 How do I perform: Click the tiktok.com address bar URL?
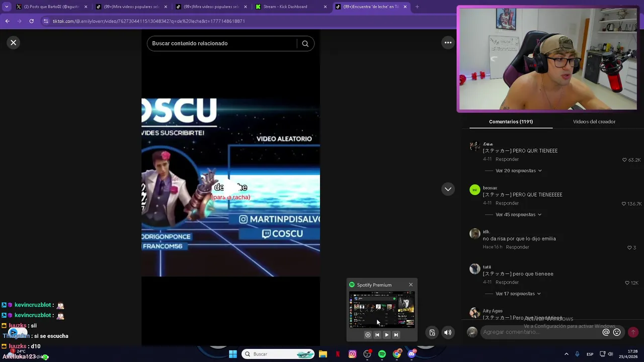tap(149, 21)
